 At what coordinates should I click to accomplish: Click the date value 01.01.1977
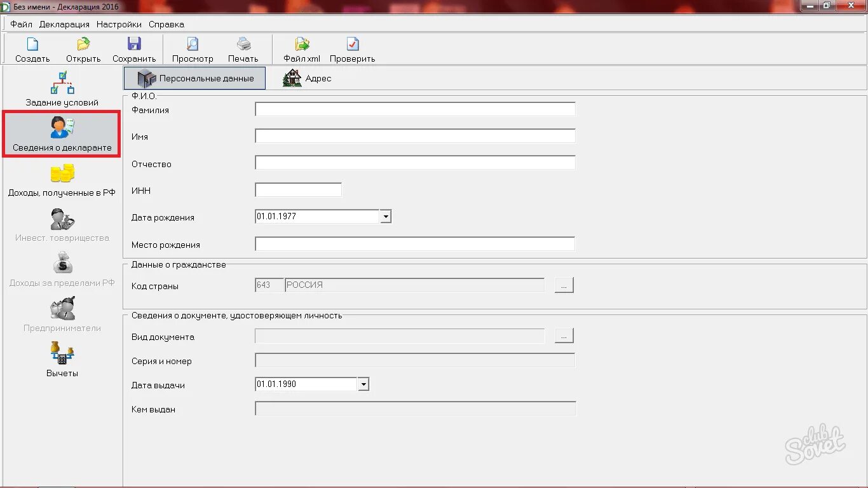(x=276, y=217)
